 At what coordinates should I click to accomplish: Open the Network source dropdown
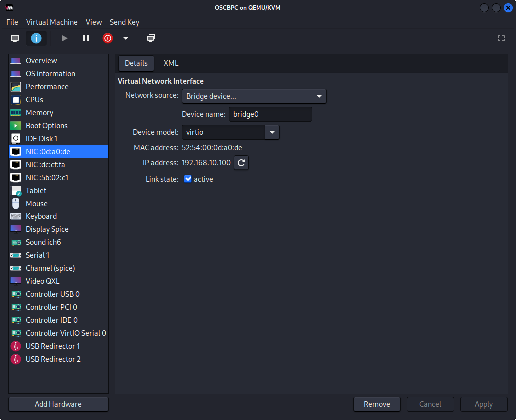coord(254,96)
